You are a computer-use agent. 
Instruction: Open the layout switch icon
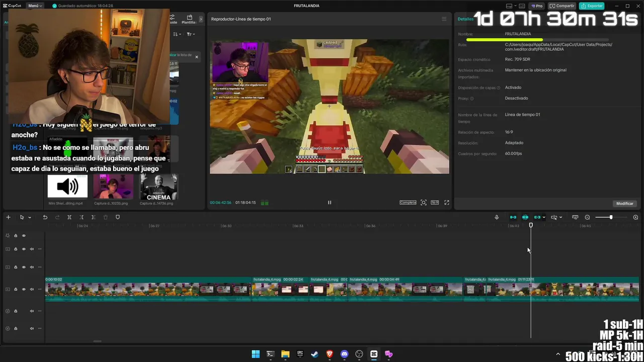(x=509, y=6)
